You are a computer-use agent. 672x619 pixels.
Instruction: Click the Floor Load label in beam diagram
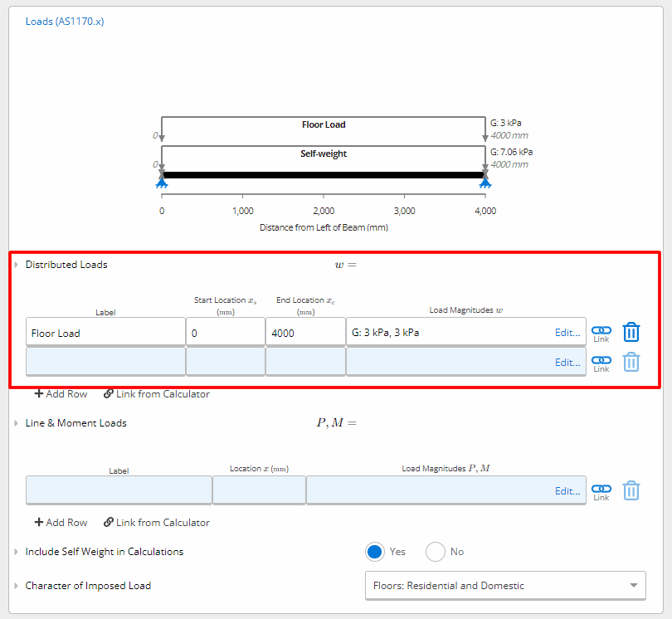coord(324,124)
